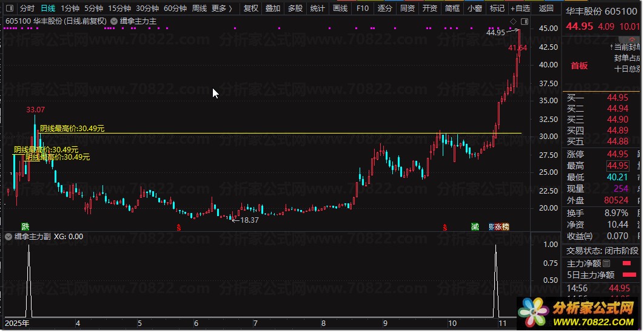Click the 涨榜 marker tag

pyautogui.click(x=502, y=226)
